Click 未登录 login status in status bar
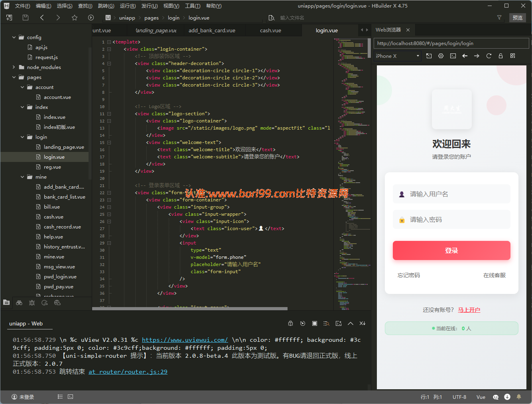532x404 pixels. click(x=23, y=397)
